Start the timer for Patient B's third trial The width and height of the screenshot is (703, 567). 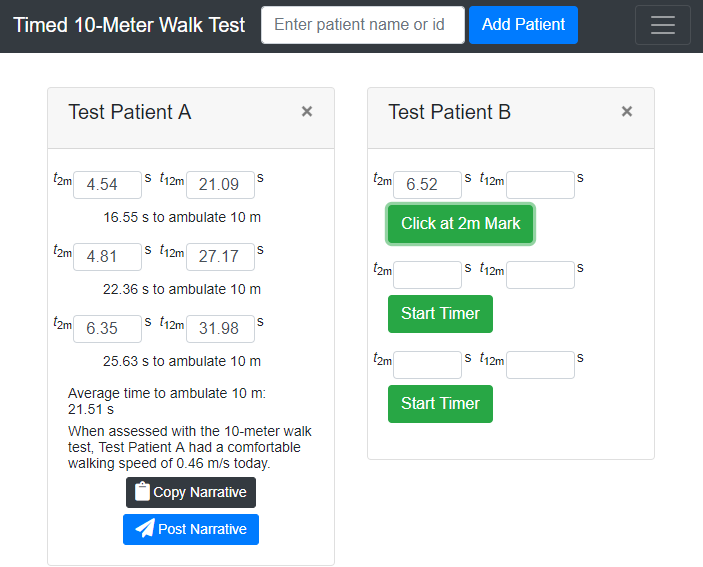[x=440, y=404]
